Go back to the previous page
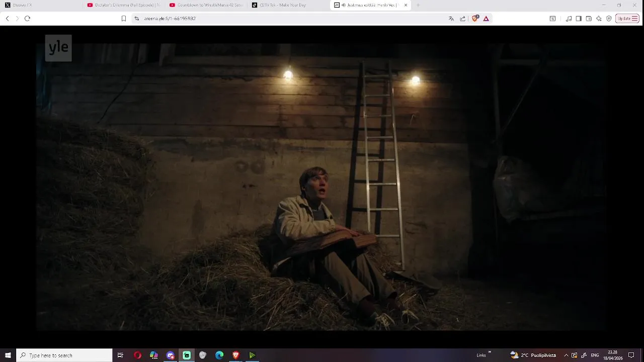 point(7,19)
